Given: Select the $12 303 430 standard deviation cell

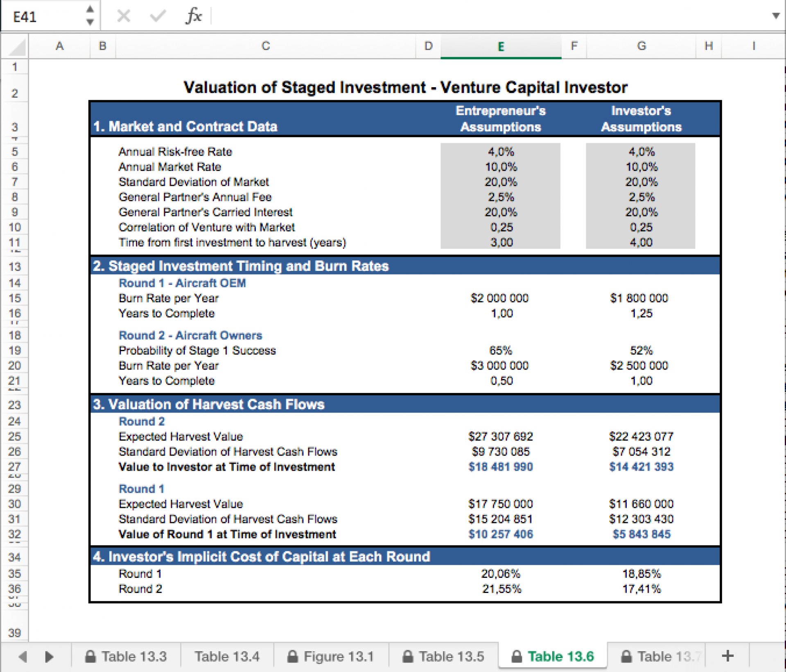Looking at the screenshot, I should coord(641,519).
